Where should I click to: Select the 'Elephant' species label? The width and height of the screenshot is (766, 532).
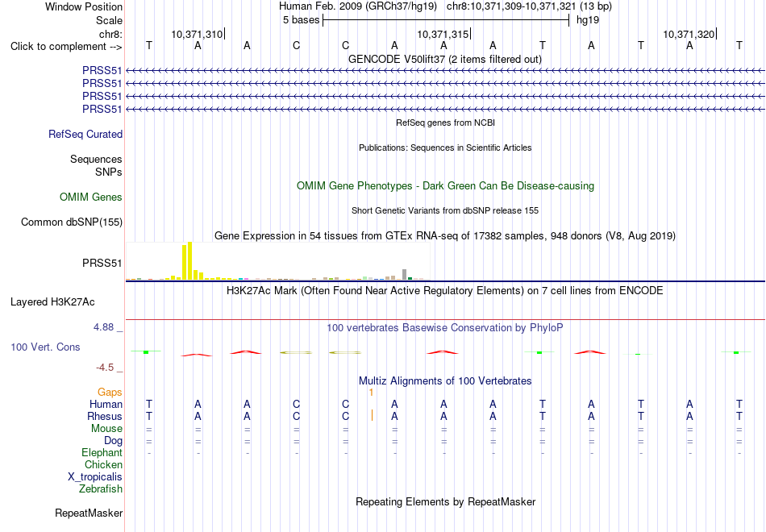pyautogui.click(x=102, y=453)
